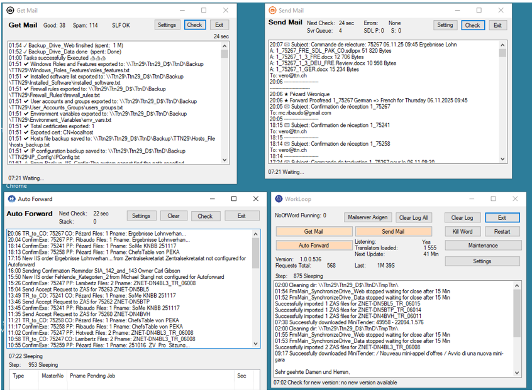Clear the Auto Forward log
Viewport: 532px width, 392px height.
point(174,216)
